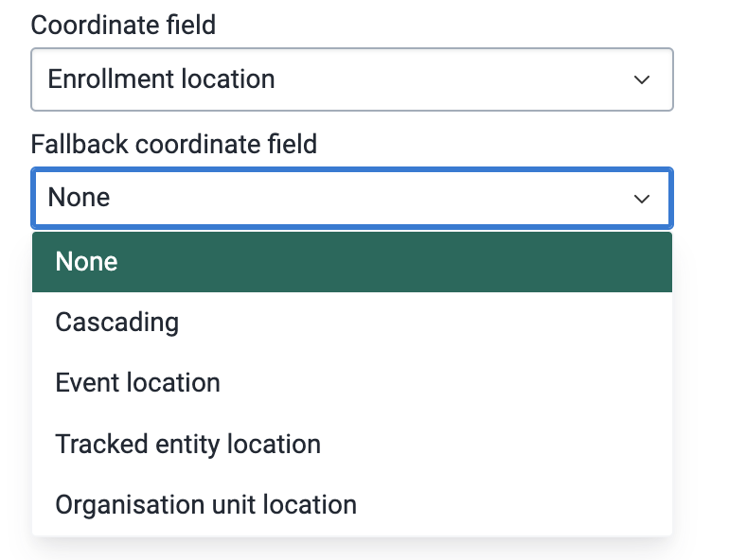This screenshot has height=560, width=729.
Task: Pick Tracked entity location option
Action: coord(352,444)
